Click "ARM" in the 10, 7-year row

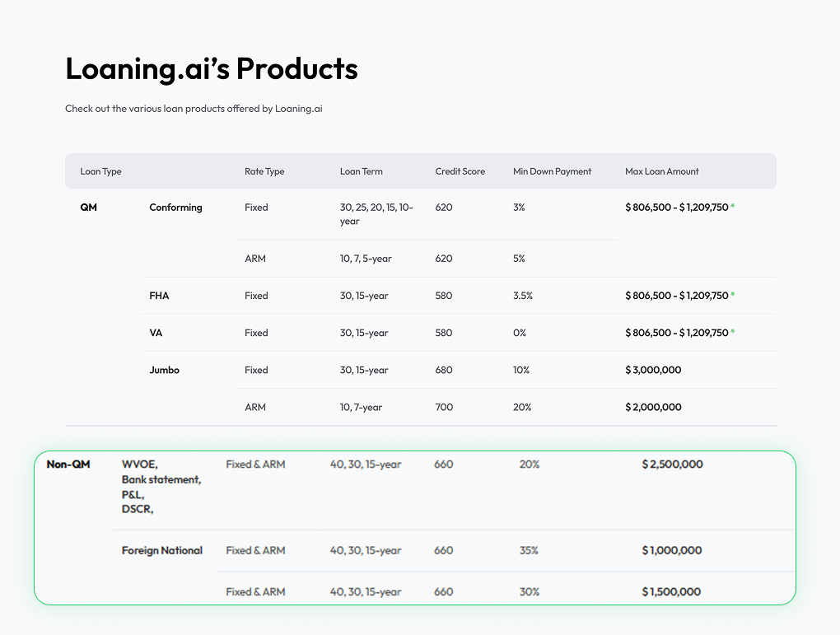pyautogui.click(x=255, y=407)
